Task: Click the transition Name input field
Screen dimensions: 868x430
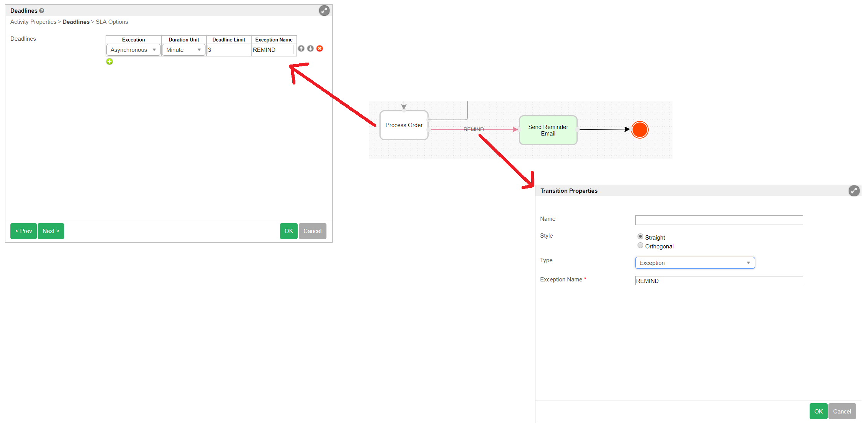Action: (719, 220)
